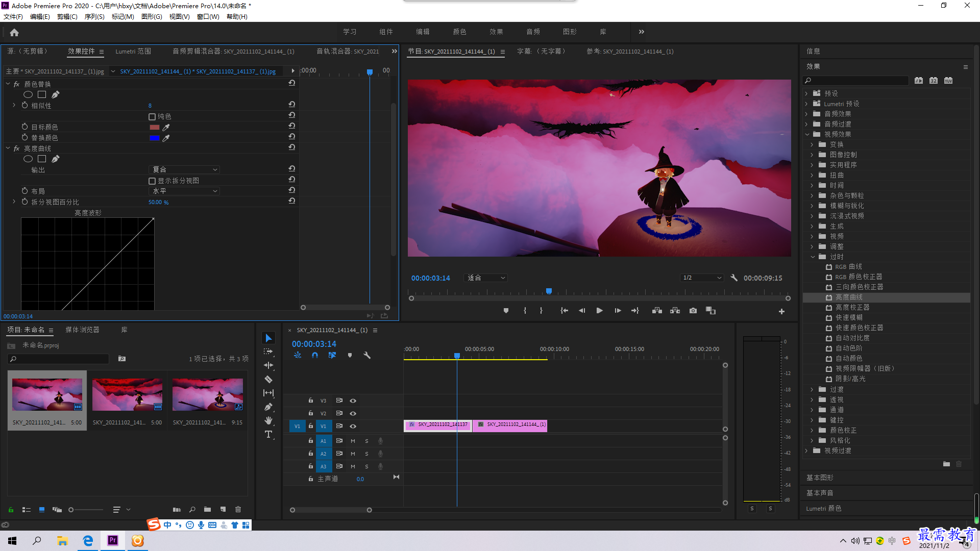Toggle V3 track visibility eye
The height and width of the screenshot is (551, 980).
pyautogui.click(x=353, y=400)
